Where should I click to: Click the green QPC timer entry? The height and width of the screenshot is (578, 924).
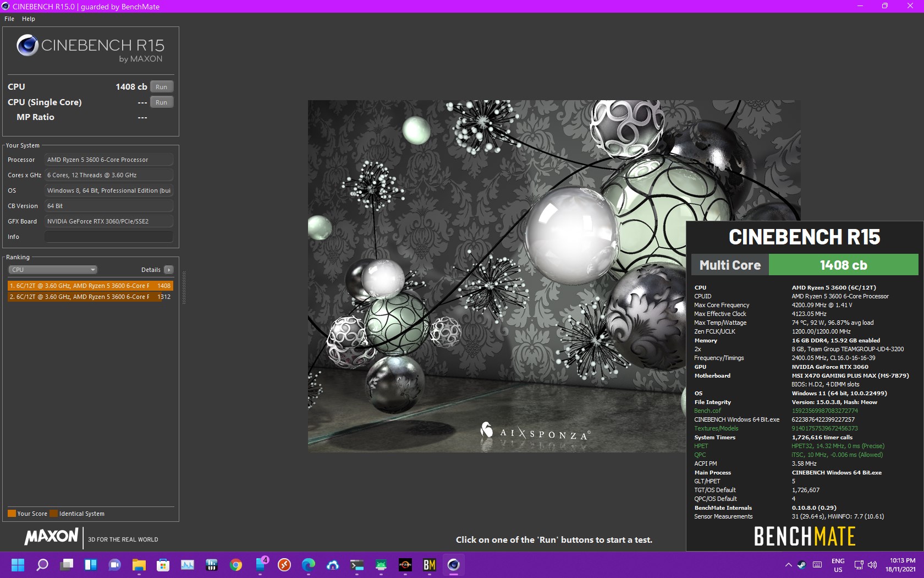(x=700, y=455)
